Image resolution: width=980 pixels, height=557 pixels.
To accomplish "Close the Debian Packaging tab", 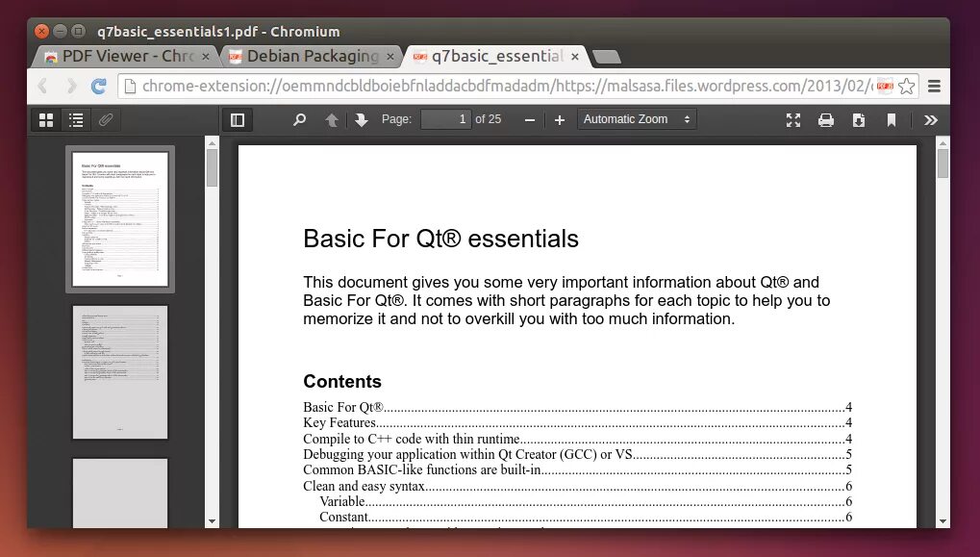I will click(390, 57).
